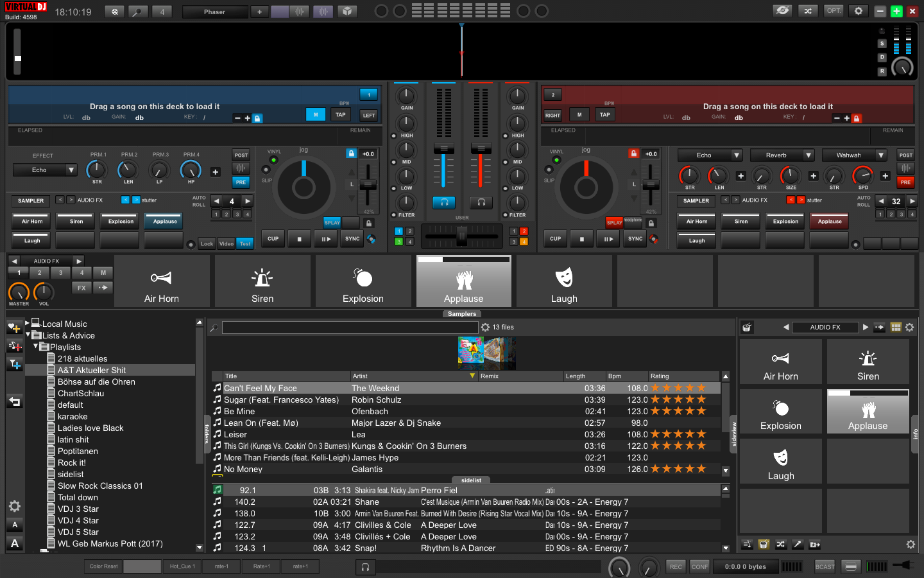
Task: Click the Artist column header
Action: tap(414, 376)
